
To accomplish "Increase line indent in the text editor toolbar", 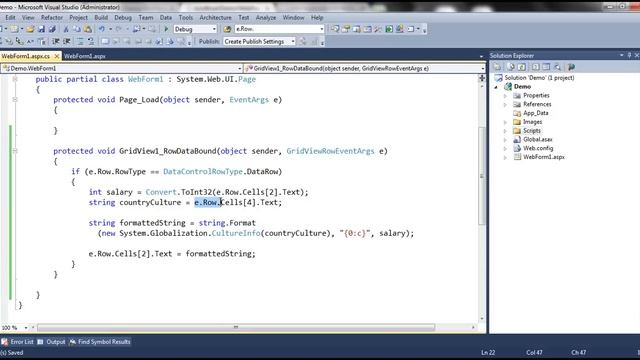I will click(x=67, y=41).
